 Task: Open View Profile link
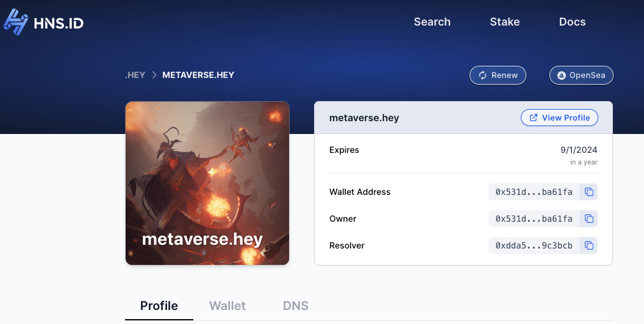tap(559, 118)
